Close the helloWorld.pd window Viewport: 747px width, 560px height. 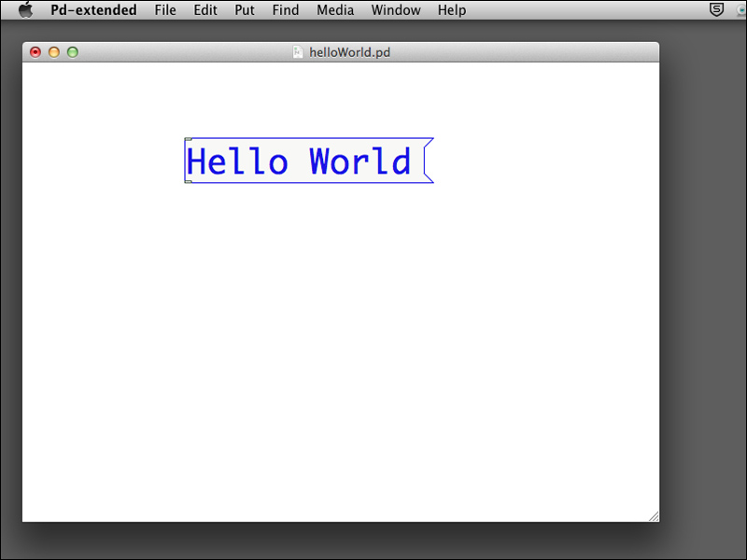pos(35,52)
